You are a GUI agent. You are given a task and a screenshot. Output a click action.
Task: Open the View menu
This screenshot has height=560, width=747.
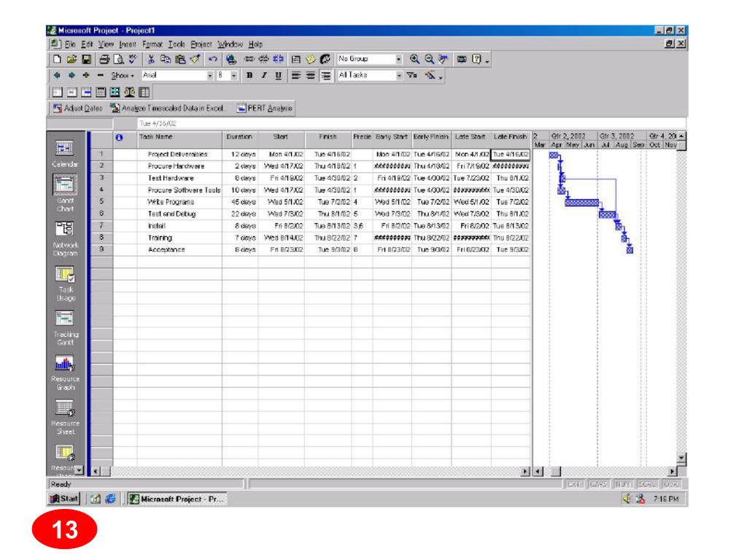coord(107,44)
